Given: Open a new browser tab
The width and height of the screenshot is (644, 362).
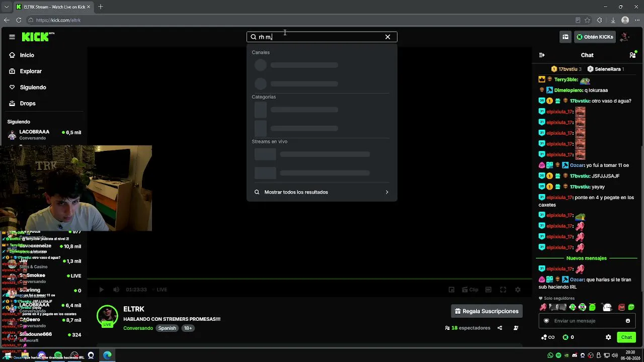Looking at the screenshot, I should click(101, 7).
